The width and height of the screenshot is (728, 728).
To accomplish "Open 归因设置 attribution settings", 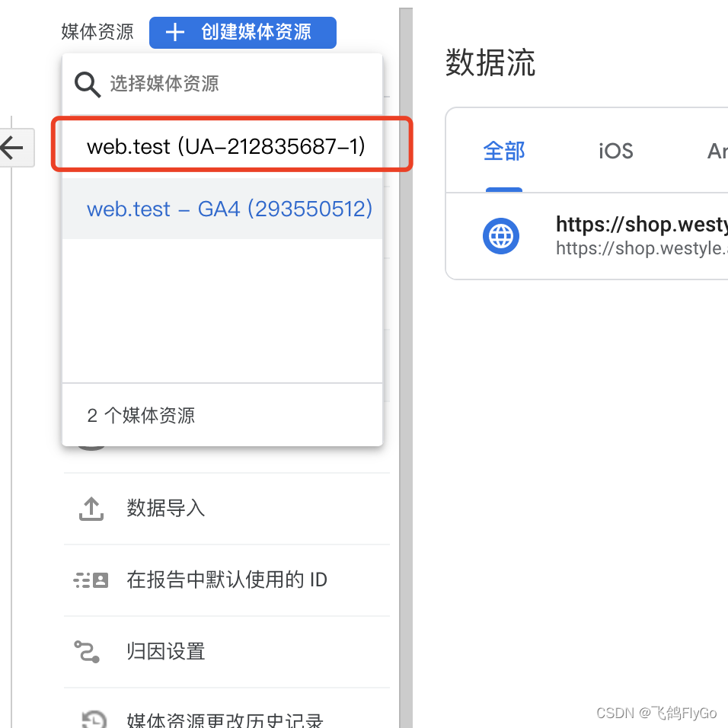I will tap(227, 651).
